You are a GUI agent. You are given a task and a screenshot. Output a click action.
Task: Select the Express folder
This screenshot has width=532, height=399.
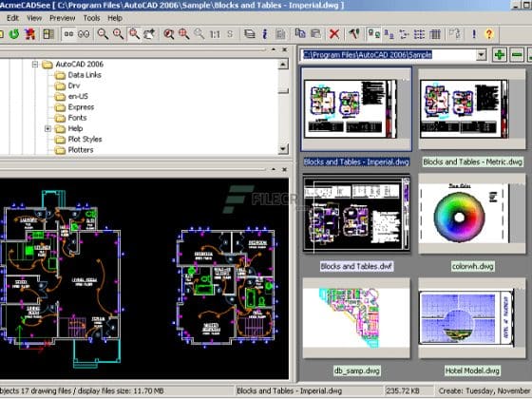(81, 107)
